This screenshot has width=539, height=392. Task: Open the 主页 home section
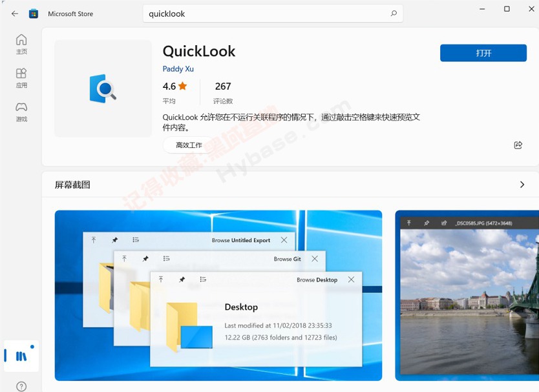pos(21,45)
